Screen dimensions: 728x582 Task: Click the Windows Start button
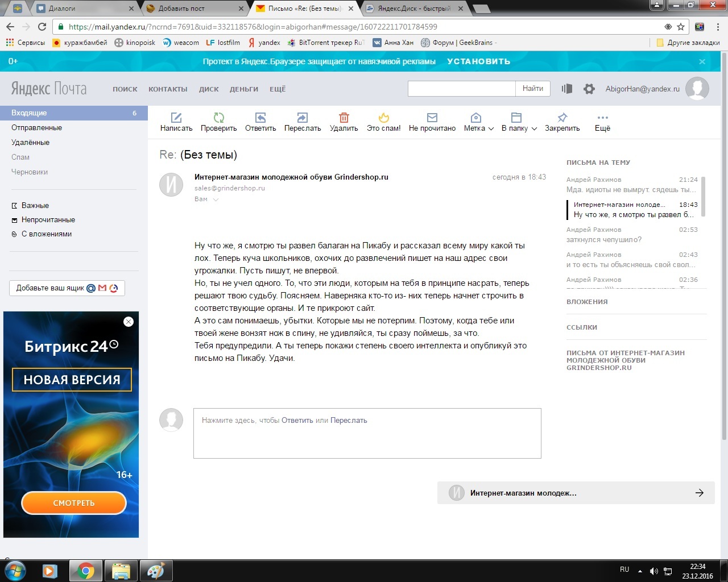(15, 571)
